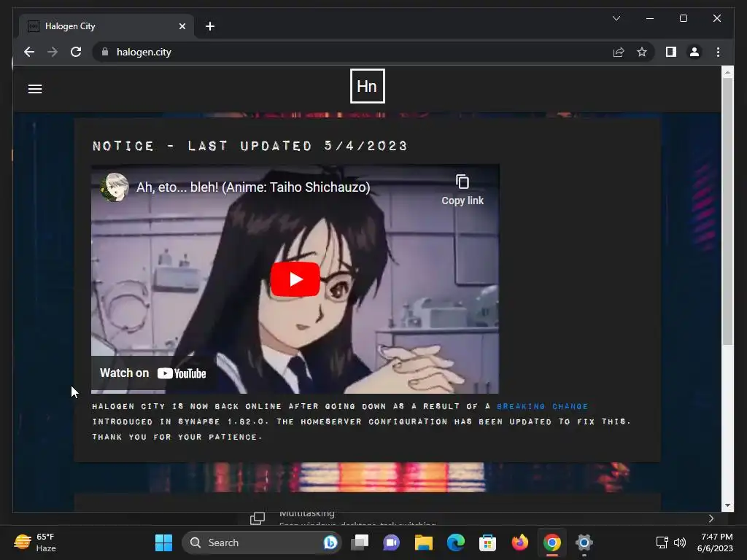Open the video channel avatar
The image size is (747, 560).
[x=115, y=187]
